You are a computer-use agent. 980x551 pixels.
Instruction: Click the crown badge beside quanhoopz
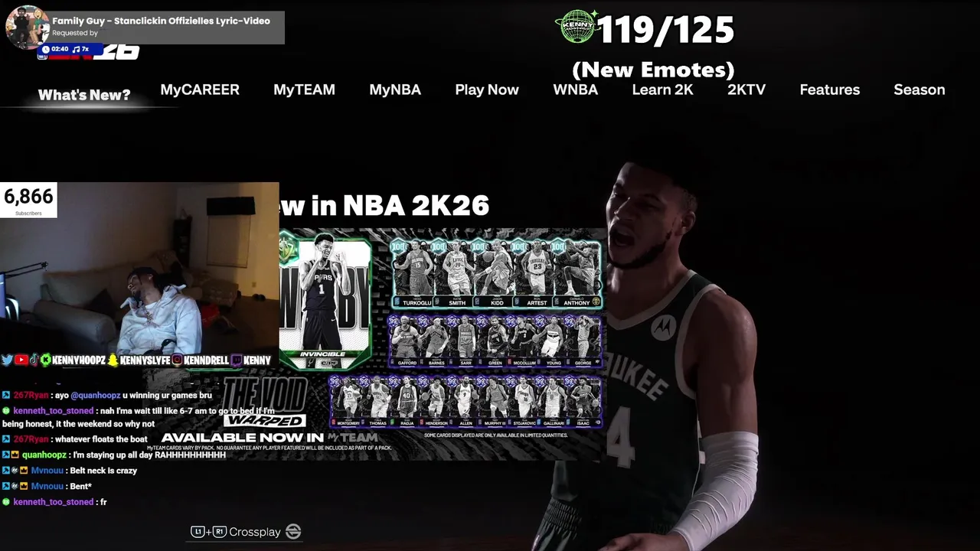tap(15, 455)
